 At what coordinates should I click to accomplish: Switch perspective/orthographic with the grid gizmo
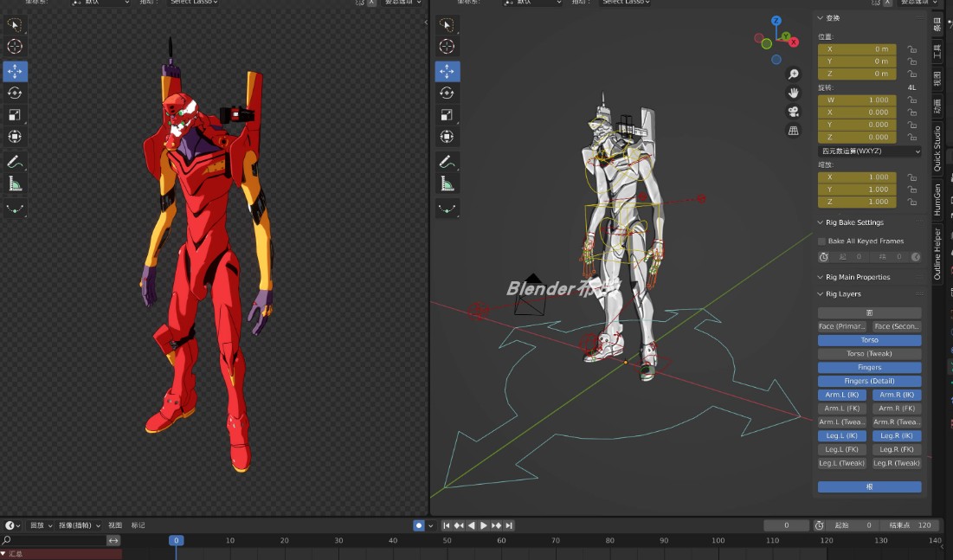793,131
